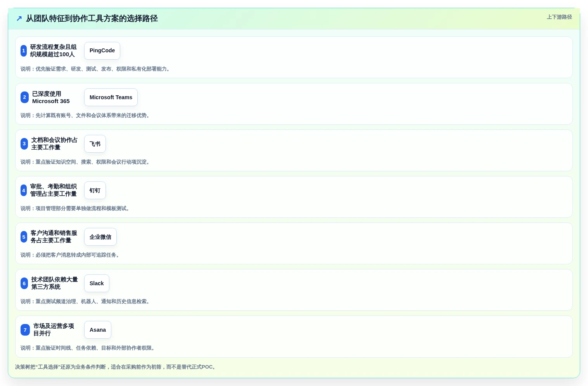Select the Microsoft Teams chip
Viewport: 588px width, 386px height.
(x=111, y=97)
